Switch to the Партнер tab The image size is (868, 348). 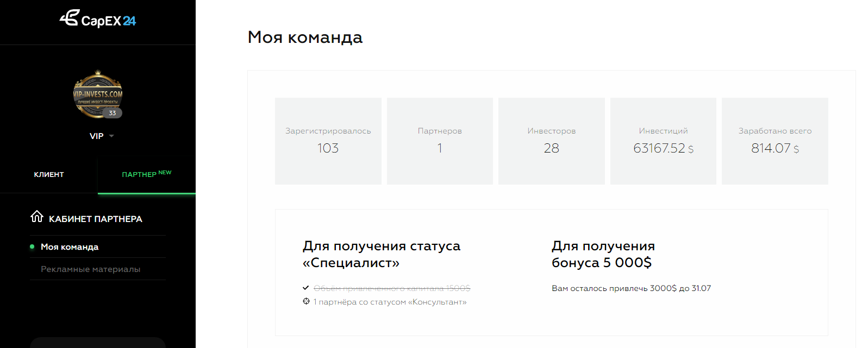[x=139, y=174]
